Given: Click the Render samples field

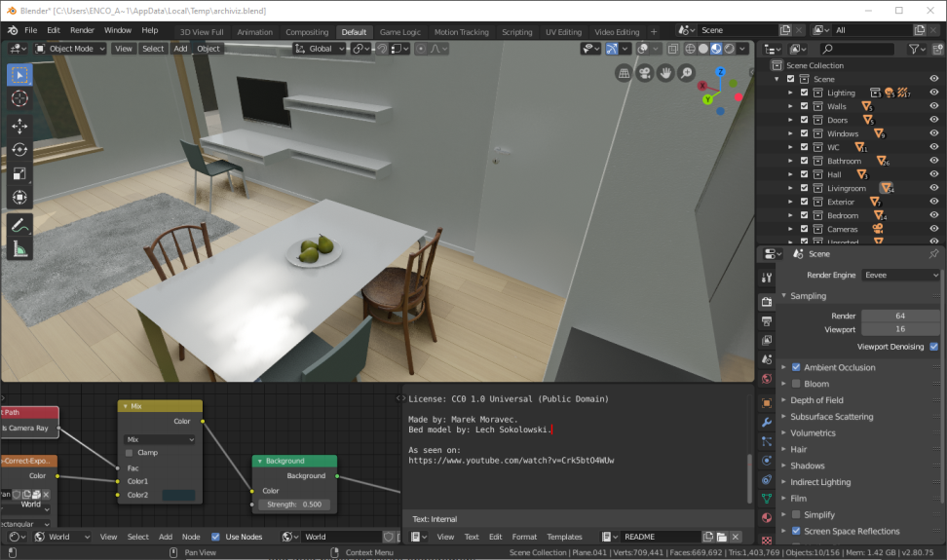Looking at the screenshot, I should pyautogui.click(x=899, y=316).
